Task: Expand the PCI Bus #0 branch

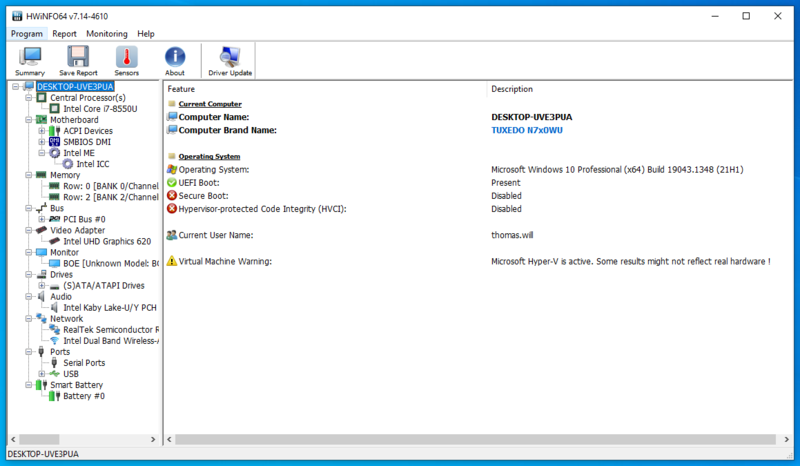Action: click(42, 219)
